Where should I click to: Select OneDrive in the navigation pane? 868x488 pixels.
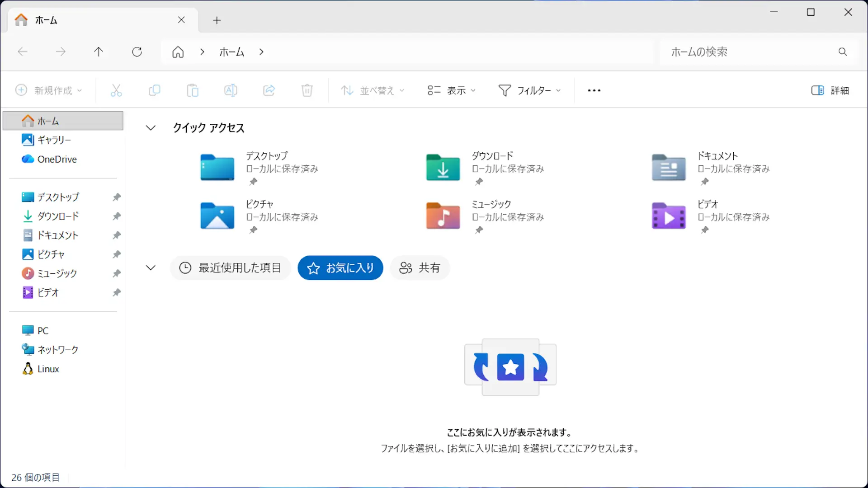63,159
